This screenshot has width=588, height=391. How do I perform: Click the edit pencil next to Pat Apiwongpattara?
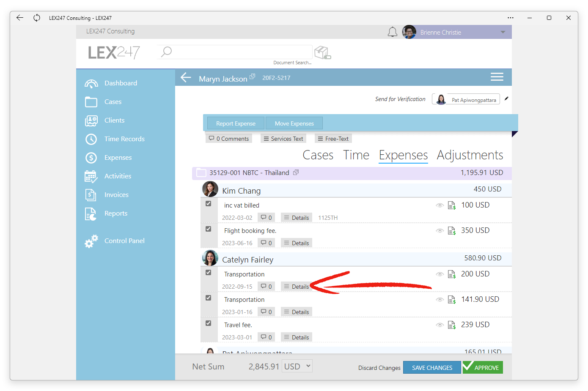point(506,98)
